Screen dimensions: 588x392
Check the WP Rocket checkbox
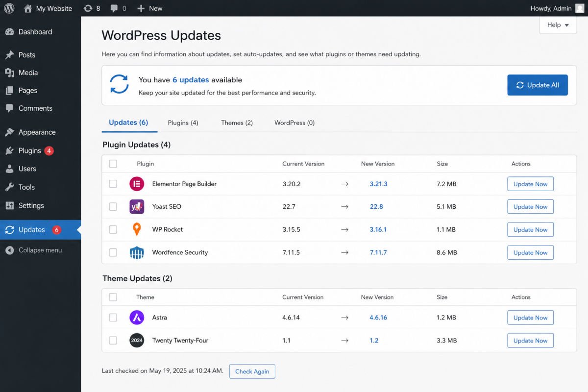point(113,229)
